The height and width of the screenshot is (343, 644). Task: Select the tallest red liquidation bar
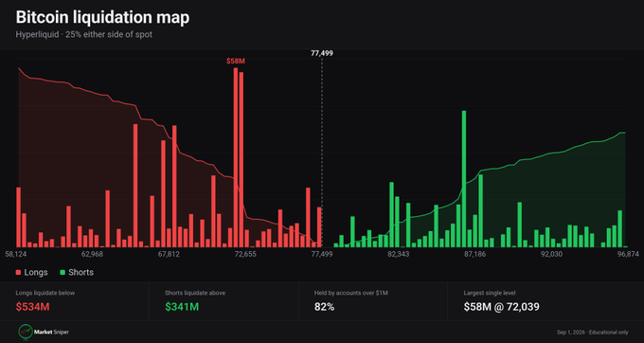click(236, 157)
